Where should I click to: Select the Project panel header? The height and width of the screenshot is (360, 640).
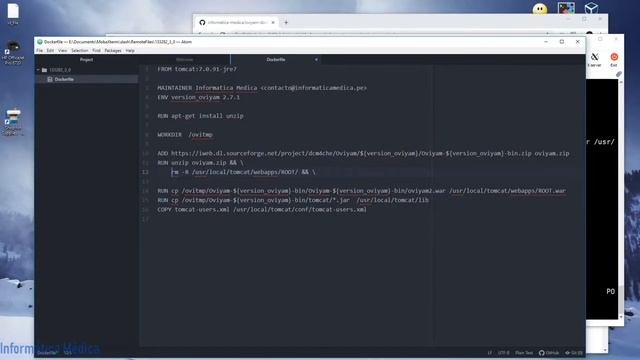pyautogui.click(x=87, y=60)
